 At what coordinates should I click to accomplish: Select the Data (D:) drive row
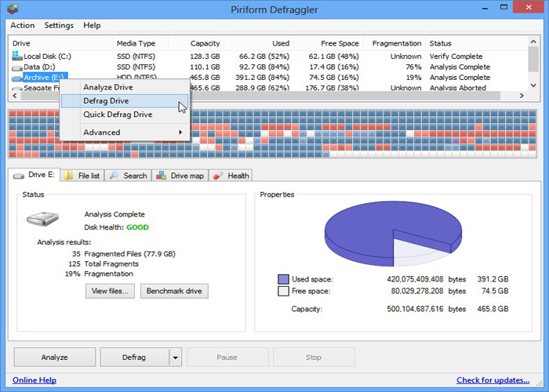(x=268, y=67)
